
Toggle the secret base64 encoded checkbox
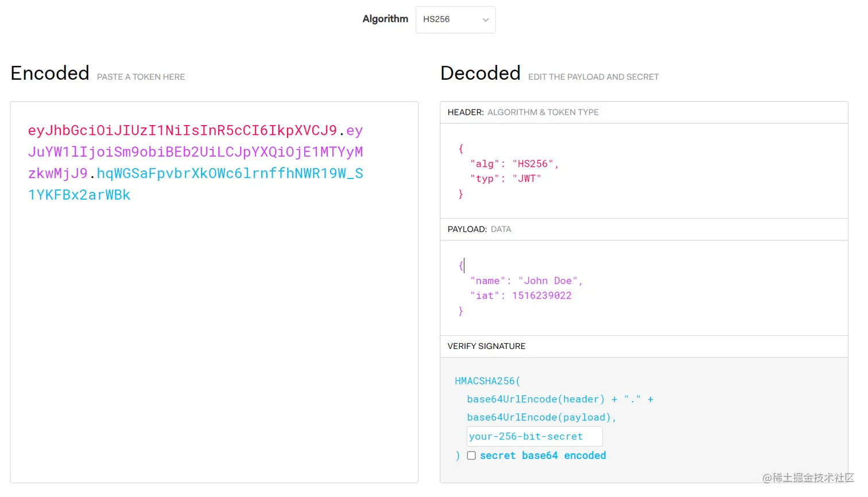[471, 456]
